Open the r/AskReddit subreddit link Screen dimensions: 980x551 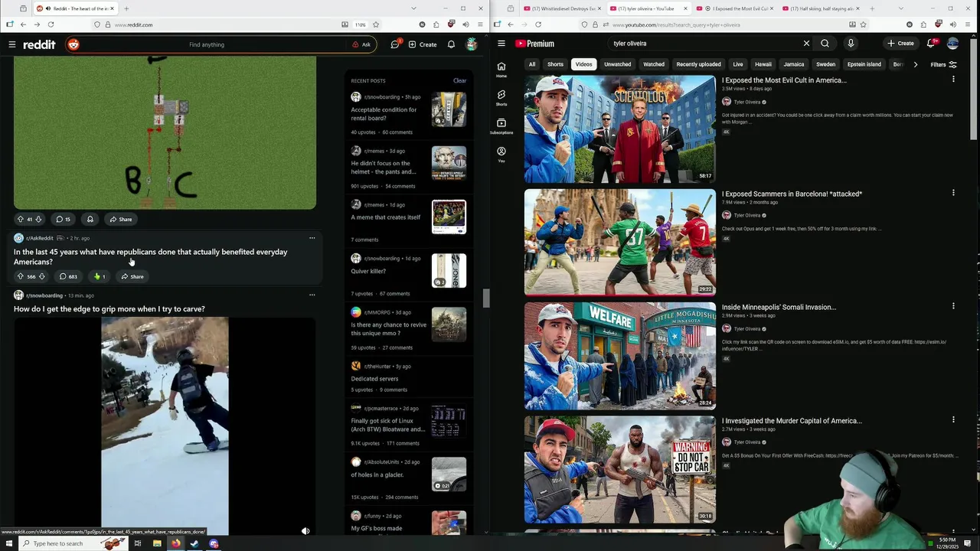[x=40, y=238]
